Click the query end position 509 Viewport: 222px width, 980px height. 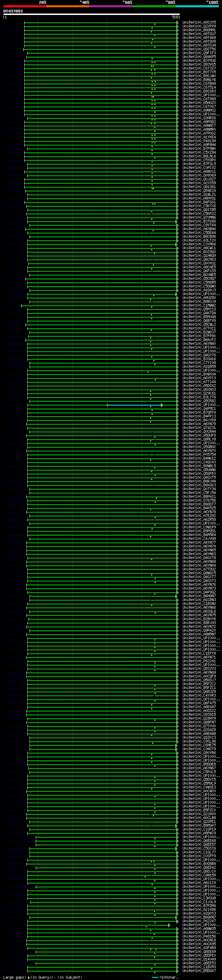(x=175, y=17)
